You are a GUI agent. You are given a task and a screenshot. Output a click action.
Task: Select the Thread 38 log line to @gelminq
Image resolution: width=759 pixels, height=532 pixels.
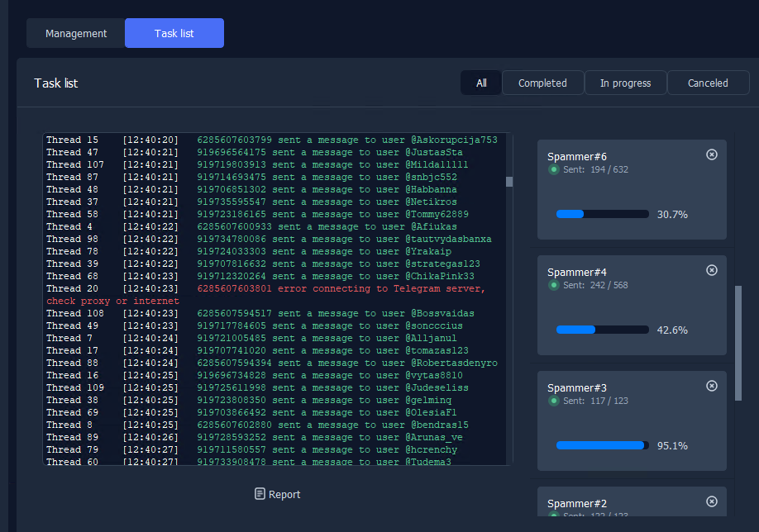[249, 400]
